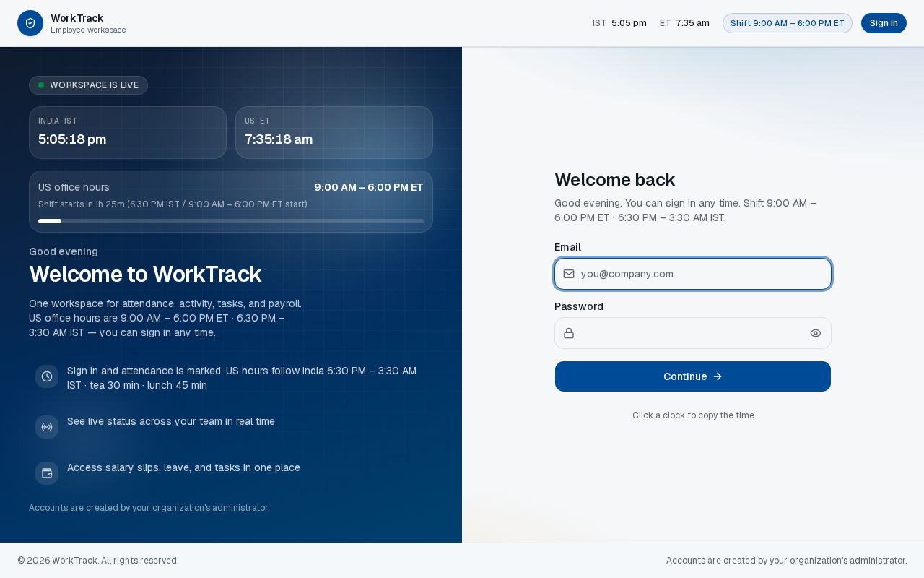Click the green dot in Workspace is live badge
Viewport: 924px width, 578px height.
pos(41,85)
